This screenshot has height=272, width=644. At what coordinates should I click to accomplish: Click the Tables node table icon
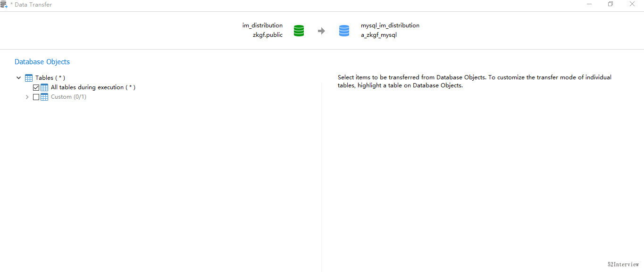(29, 78)
